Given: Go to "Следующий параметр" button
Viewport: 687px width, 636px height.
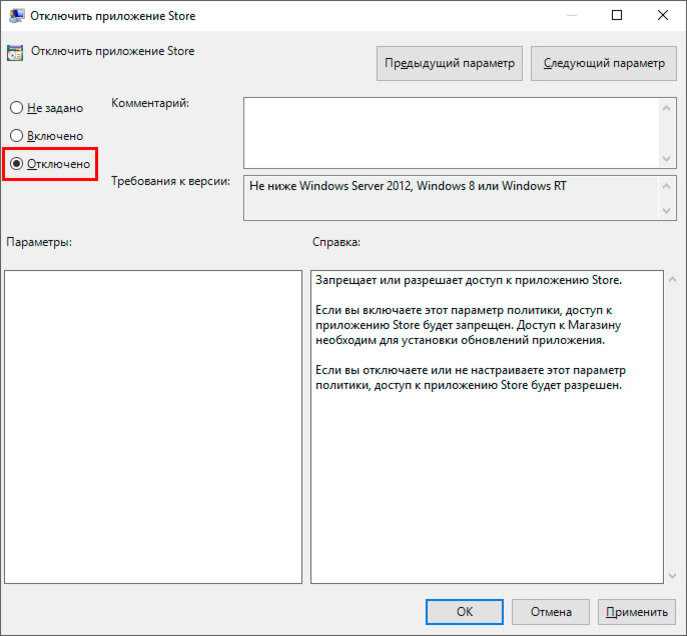Looking at the screenshot, I should (x=604, y=64).
